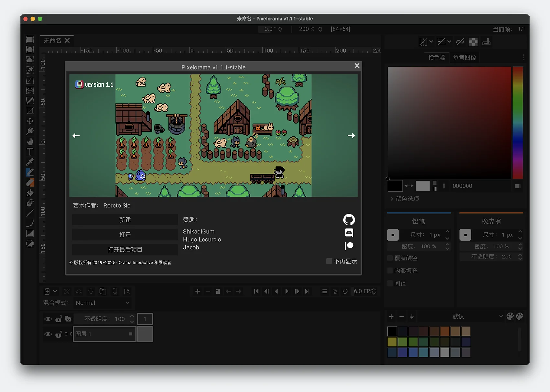The image size is (550, 392).
Task: Open the vertical mirror options dropdown
Action: click(x=449, y=42)
